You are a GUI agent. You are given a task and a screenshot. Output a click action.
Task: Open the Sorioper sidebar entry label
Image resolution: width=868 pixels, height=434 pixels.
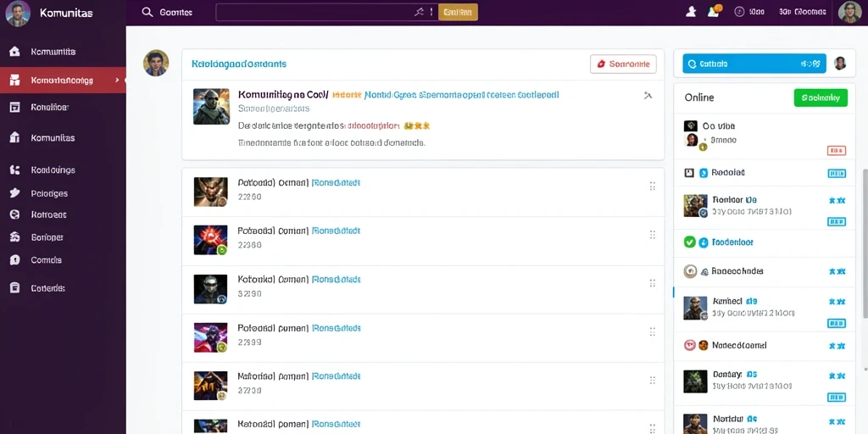(x=47, y=237)
